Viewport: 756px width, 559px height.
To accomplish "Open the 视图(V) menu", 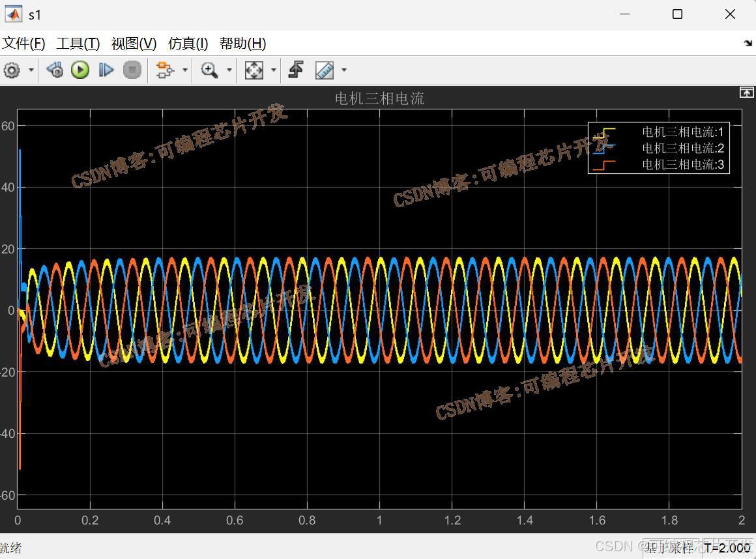I will pos(134,44).
